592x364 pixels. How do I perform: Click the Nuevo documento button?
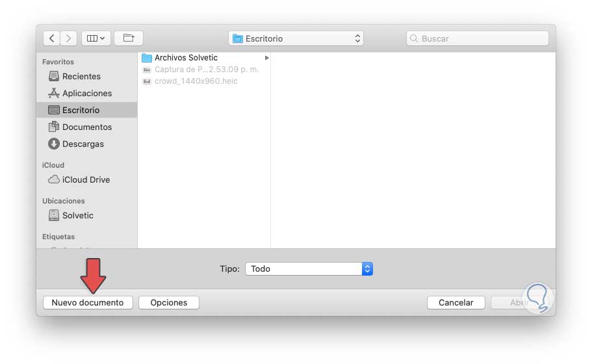[x=88, y=302]
